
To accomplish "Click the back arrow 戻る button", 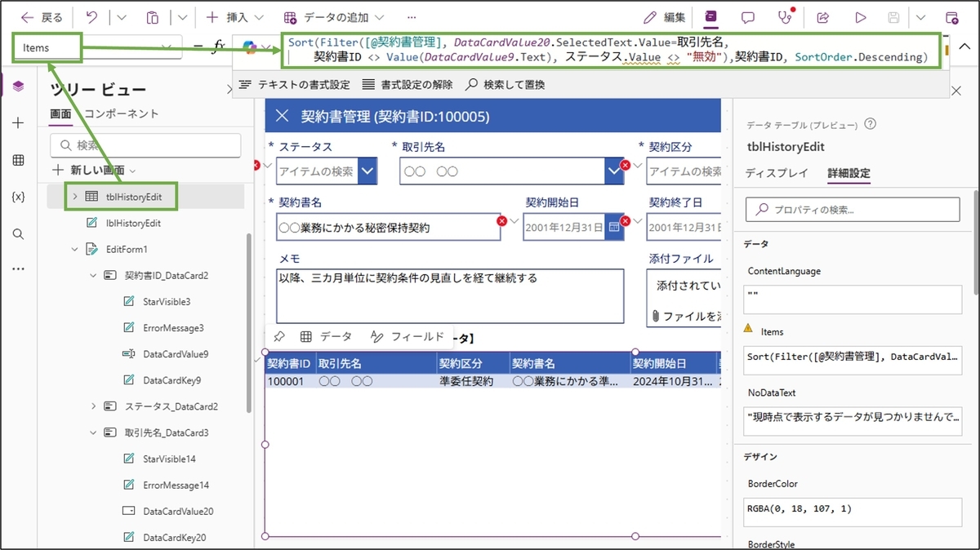I will coord(41,17).
